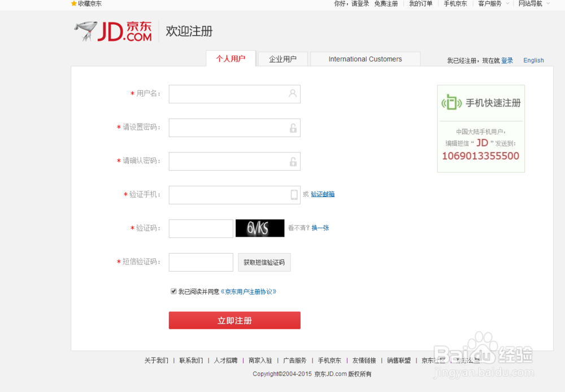This screenshot has width=565, height=392.
Task: Click the person icon in the username field
Action: (x=293, y=94)
